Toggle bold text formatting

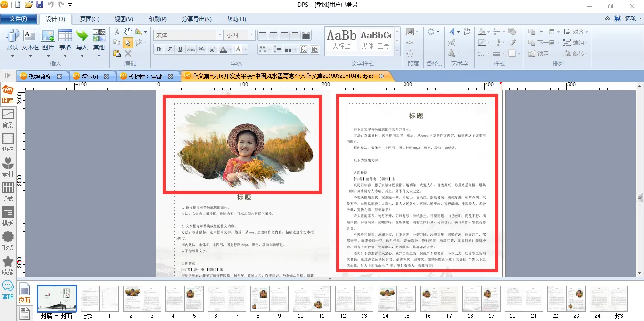158,49
